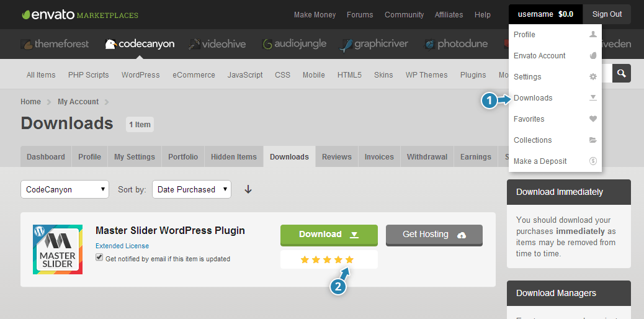Toggle email update notification checkbox
Screen dimensions: 644x319
(x=99, y=258)
